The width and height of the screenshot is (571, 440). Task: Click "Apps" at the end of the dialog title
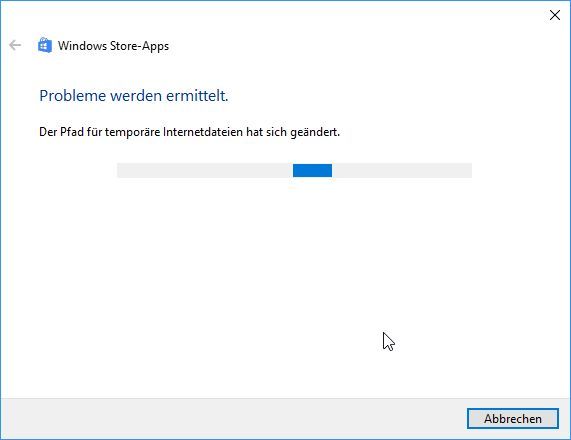pyautogui.click(x=155, y=47)
